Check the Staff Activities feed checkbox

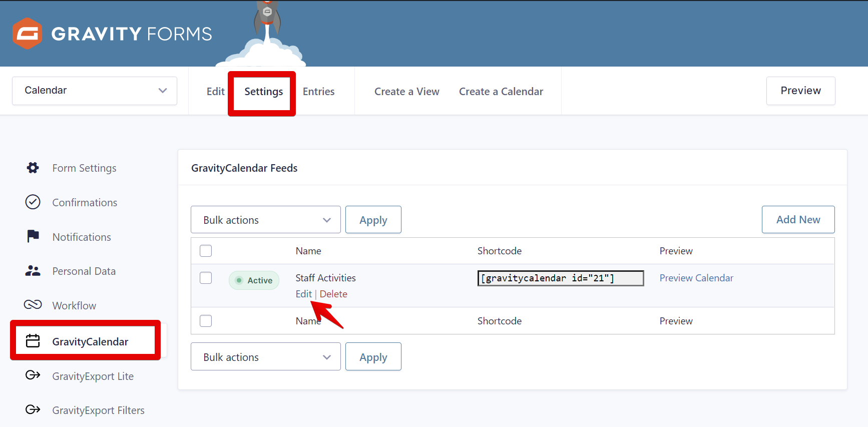click(x=206, y=278)
